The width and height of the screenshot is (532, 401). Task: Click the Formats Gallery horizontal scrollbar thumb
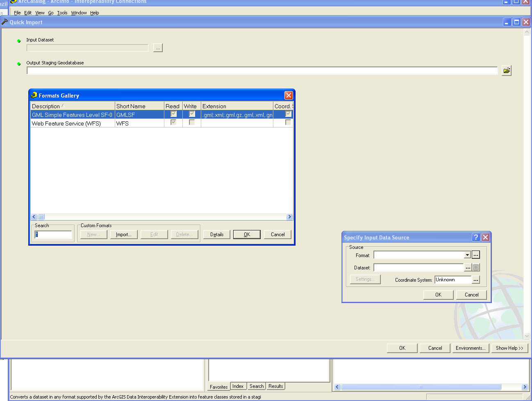pyautogui.click(x=41, y=216)
